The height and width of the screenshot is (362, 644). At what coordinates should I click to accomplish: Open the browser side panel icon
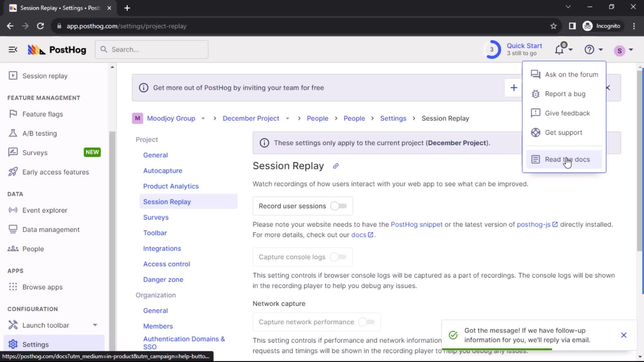coord(572,26)
